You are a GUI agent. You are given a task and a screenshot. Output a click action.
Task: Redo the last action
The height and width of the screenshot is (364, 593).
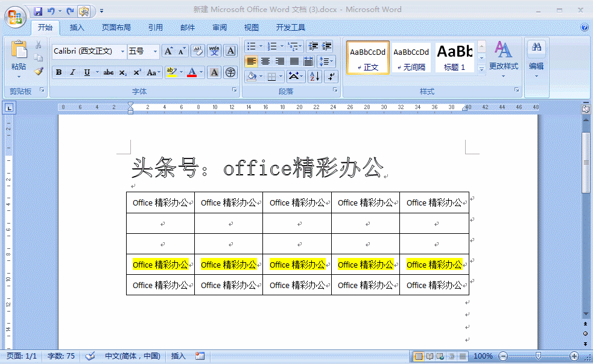70,11
